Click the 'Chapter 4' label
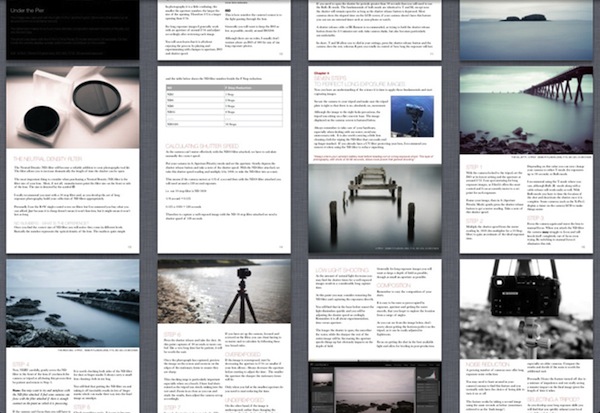Screen dimensions: 600x413 click(321, 73)
